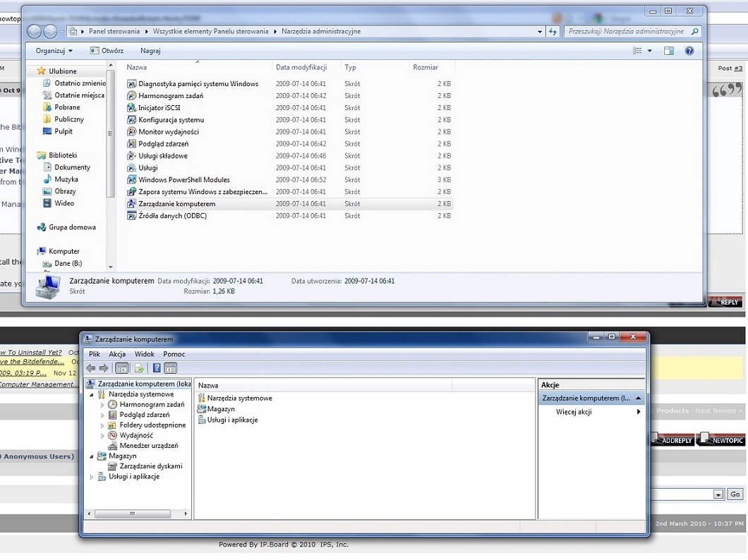Select the Konfiguracja systemu shortcut icon

coord(132,120)
